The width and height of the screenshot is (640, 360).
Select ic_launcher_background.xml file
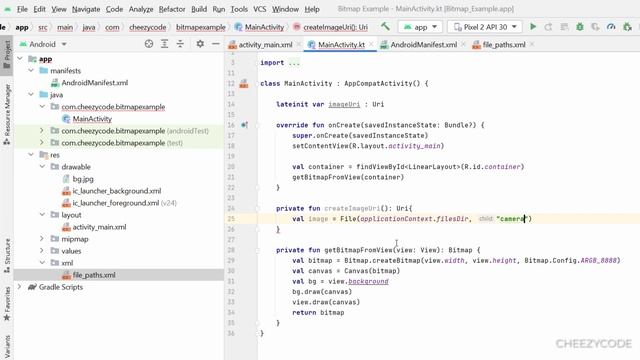pyautogui.click(x=117, y=191)
